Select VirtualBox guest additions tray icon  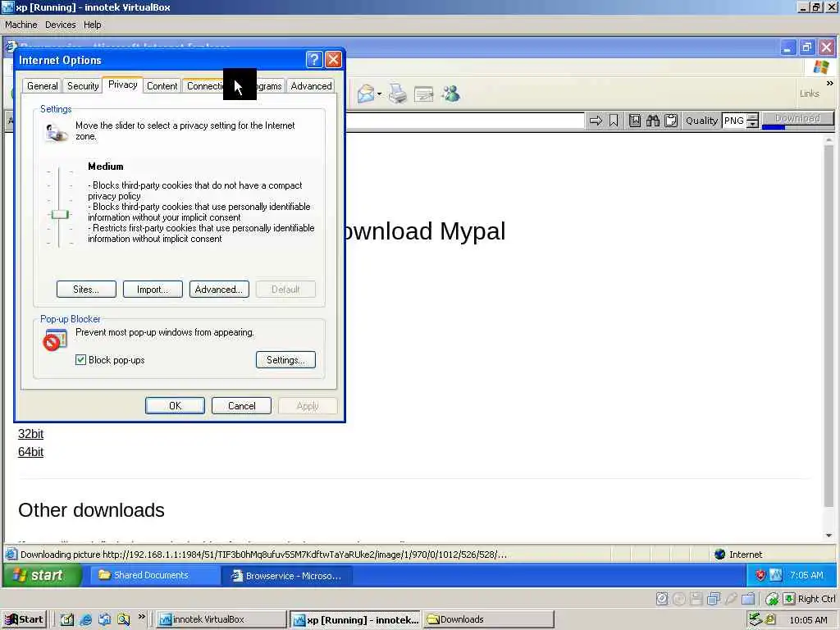coord(776,575)
